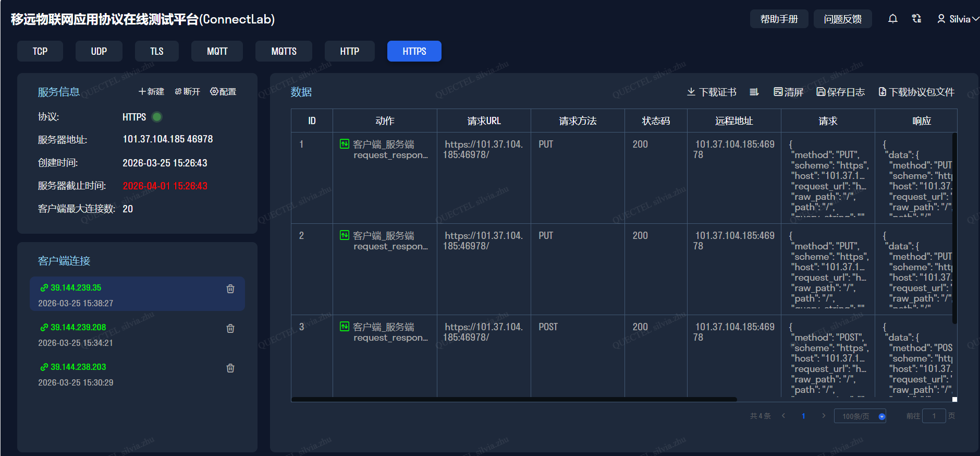Click the page number jump input field
The height and width of the screenshot is (456, 980).
pos(934,416)
